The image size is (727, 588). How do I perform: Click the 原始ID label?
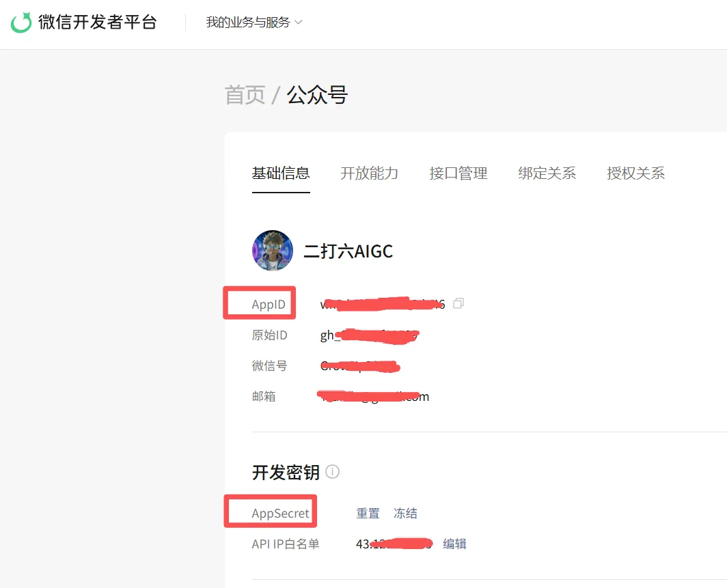[x=269, y=335]
